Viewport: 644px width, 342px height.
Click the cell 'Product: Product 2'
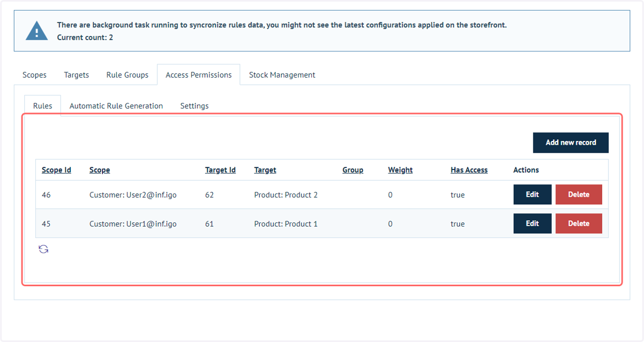pos(286,195)
